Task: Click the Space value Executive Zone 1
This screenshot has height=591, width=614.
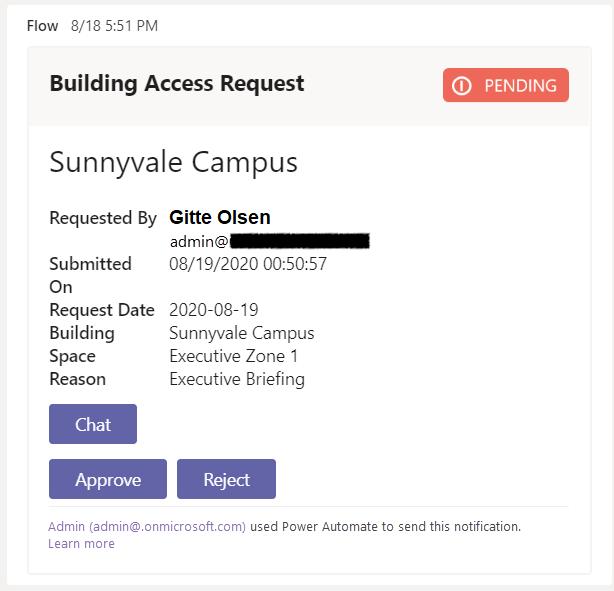Action: 234,356
